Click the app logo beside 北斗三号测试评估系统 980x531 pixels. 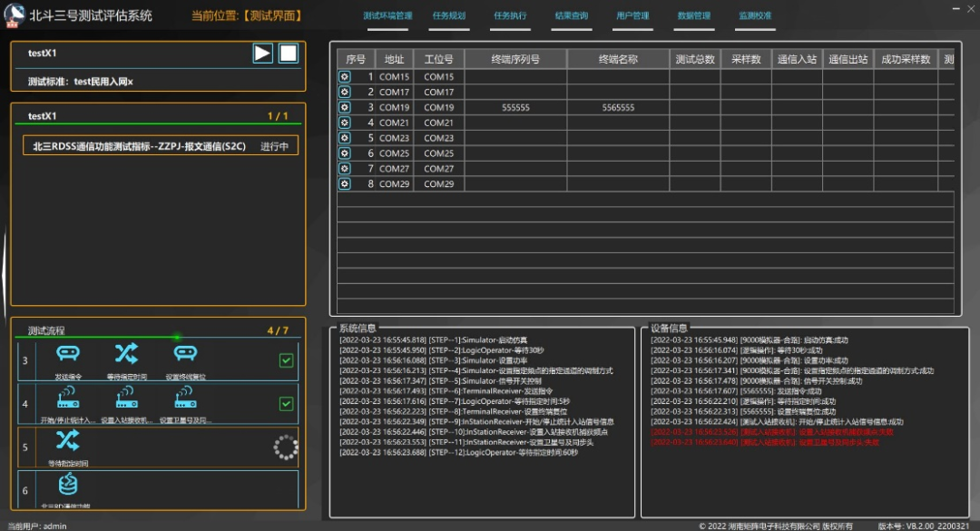[x=14, y=15]
